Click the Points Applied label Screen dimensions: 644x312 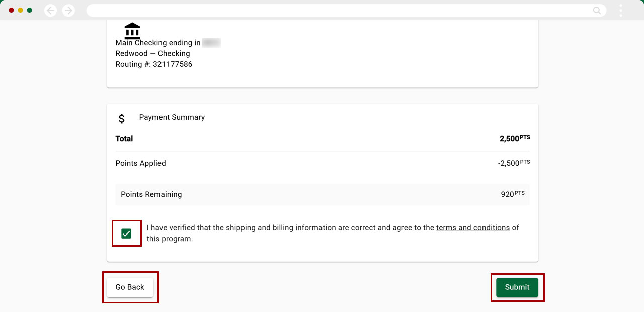[x=140, y=163]
